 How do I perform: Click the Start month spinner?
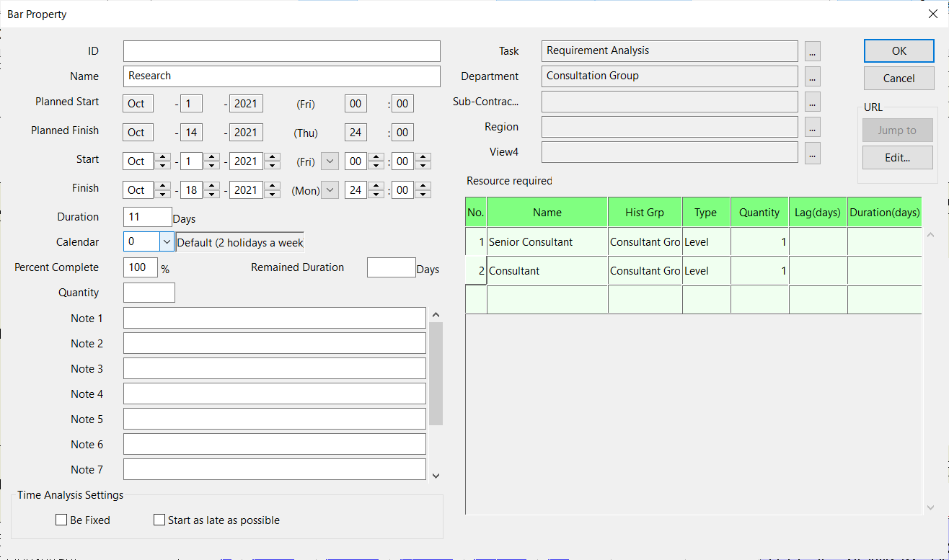(162, 161)
